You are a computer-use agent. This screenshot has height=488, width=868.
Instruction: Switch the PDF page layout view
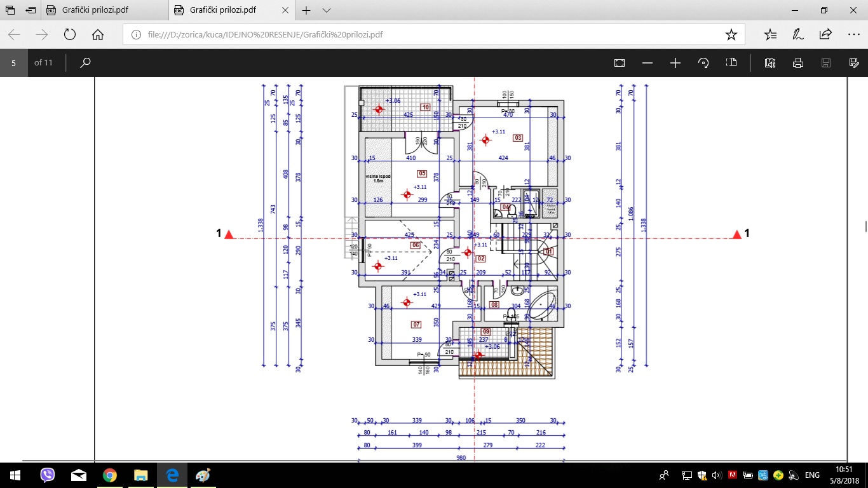[731, 63]
